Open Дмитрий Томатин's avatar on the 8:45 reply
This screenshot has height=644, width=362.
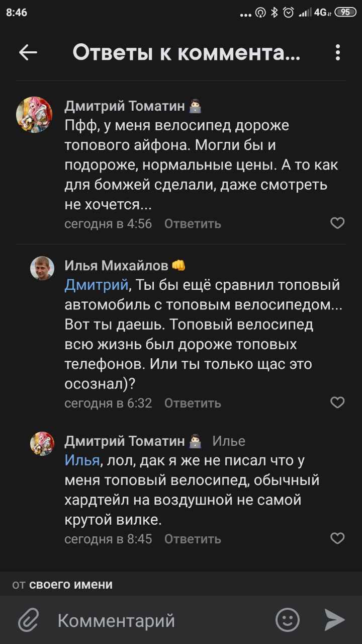[x=42, y=443]
